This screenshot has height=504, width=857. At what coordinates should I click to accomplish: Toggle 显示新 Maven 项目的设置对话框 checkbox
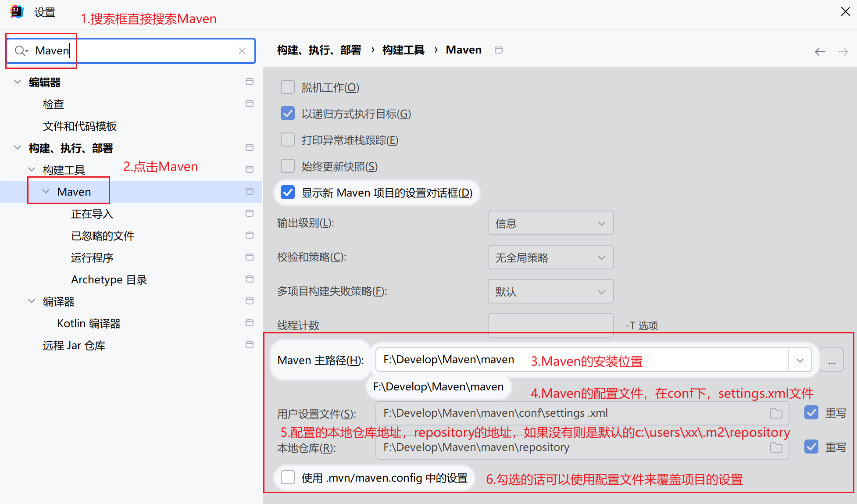coord(288,192)
